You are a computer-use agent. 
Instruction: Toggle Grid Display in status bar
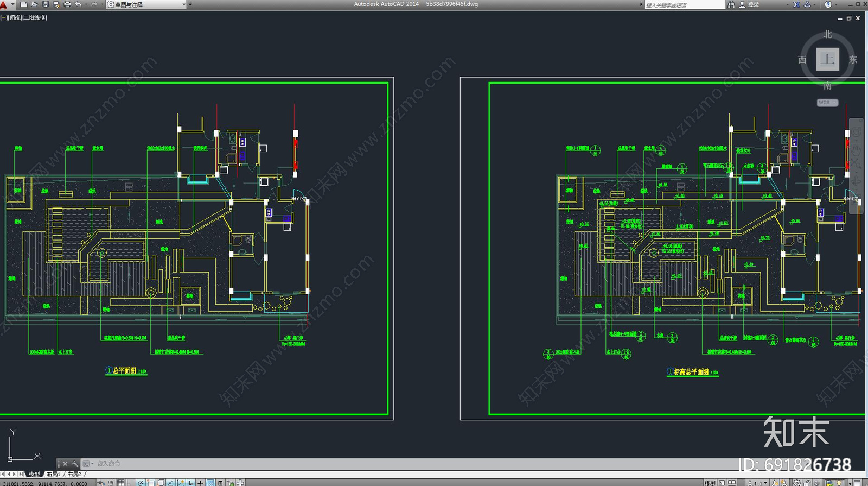[x=121, y=483]
